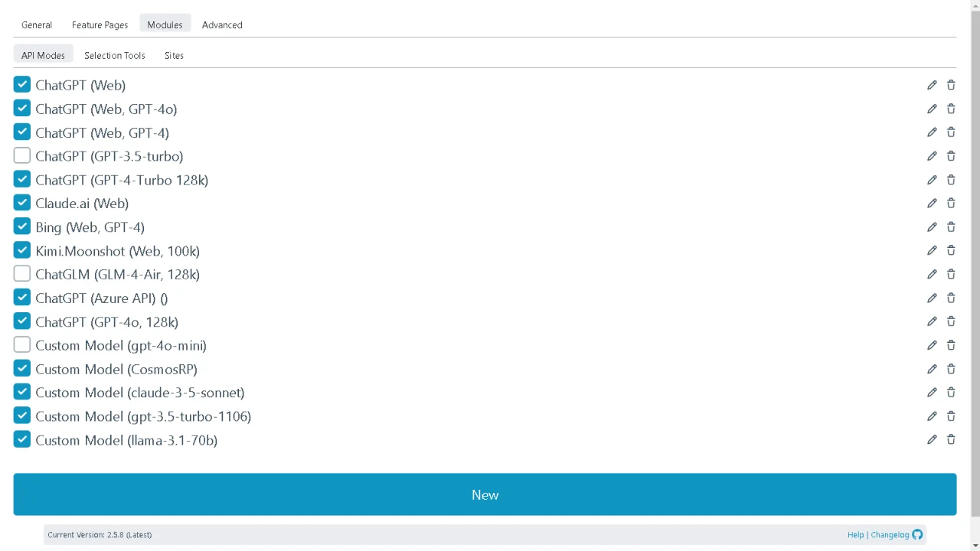The image size is (980, 551).
Task: Edit ChatGPT (GPT-4-Turbo 128k) entry
Action: pyautogui.click(x=932, y=180)
